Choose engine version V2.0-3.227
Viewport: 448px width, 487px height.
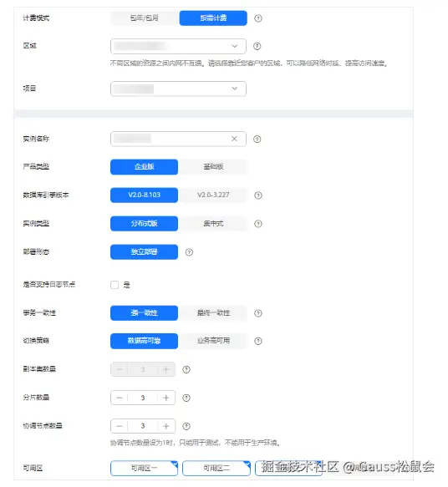213,195
